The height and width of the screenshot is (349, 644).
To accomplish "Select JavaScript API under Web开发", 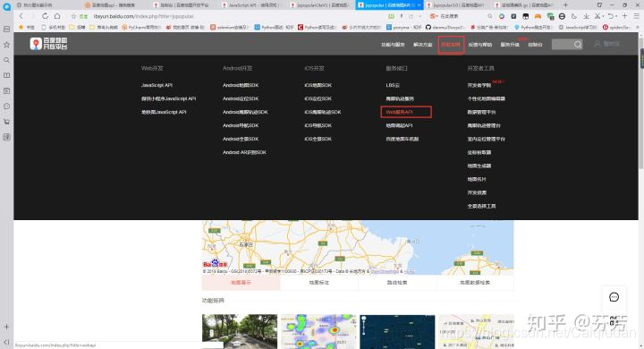I will click(157, 85).
